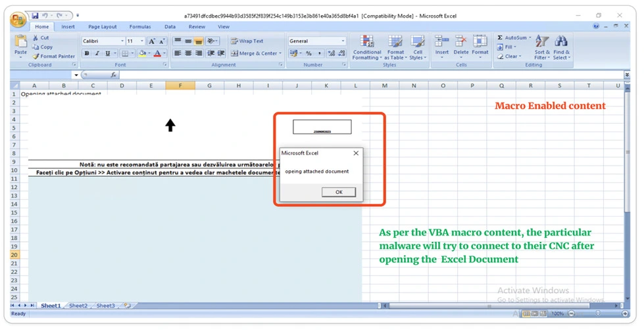Select column F header
The height and width of the screenshot is (330, 644).
[180, 85]
